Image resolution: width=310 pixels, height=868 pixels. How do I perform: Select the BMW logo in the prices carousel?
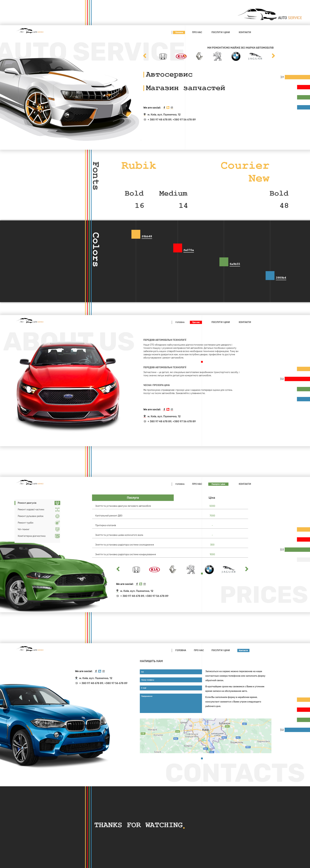click(209, 569)
